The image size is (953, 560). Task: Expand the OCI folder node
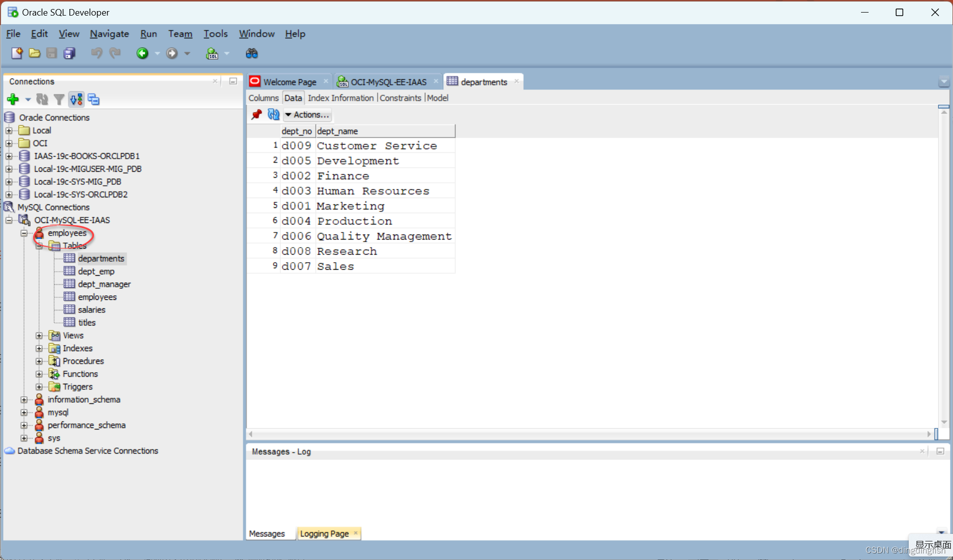(x=9, y=143)
